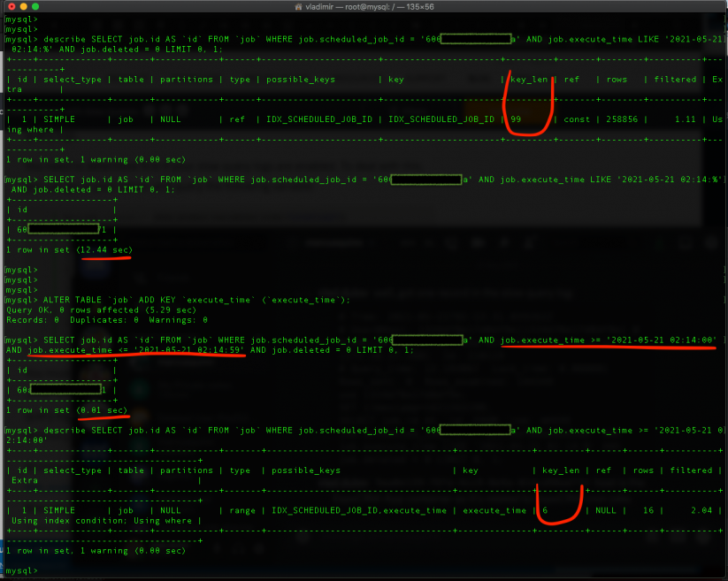Click 'IDX_SCHEDULED_JOB_ID,execute_time' possible keys value
728x581 pixels.
click(359, 510)
